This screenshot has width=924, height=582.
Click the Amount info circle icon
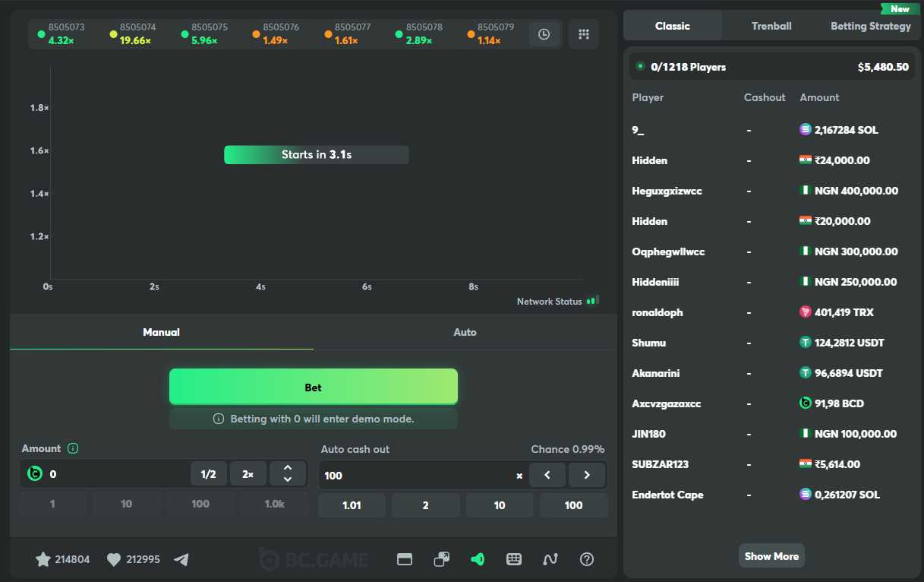click(73, 448)
